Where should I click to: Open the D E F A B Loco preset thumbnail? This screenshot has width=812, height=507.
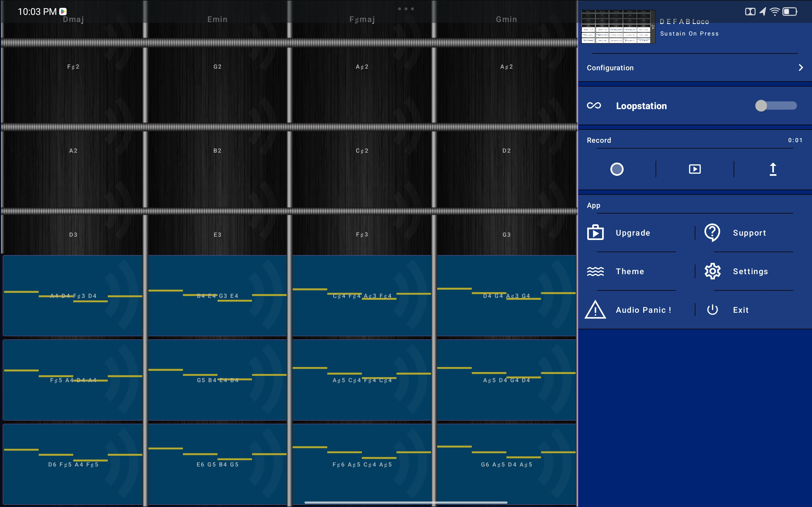(618, 27)
